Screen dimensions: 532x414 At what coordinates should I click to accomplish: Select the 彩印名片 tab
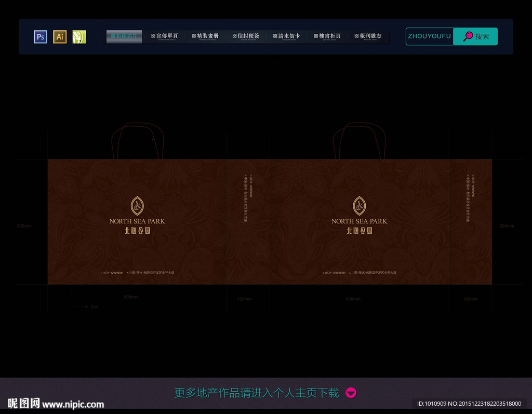point(124,36)
